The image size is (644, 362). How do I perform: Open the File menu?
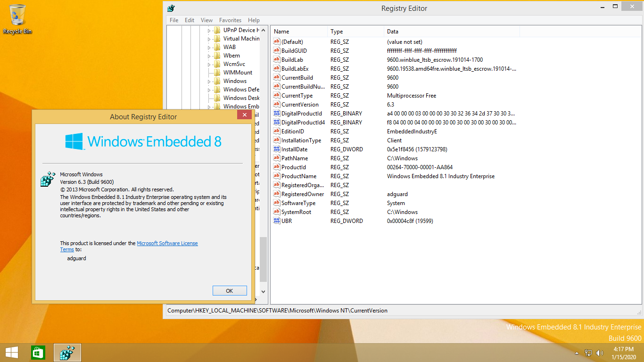174,20
